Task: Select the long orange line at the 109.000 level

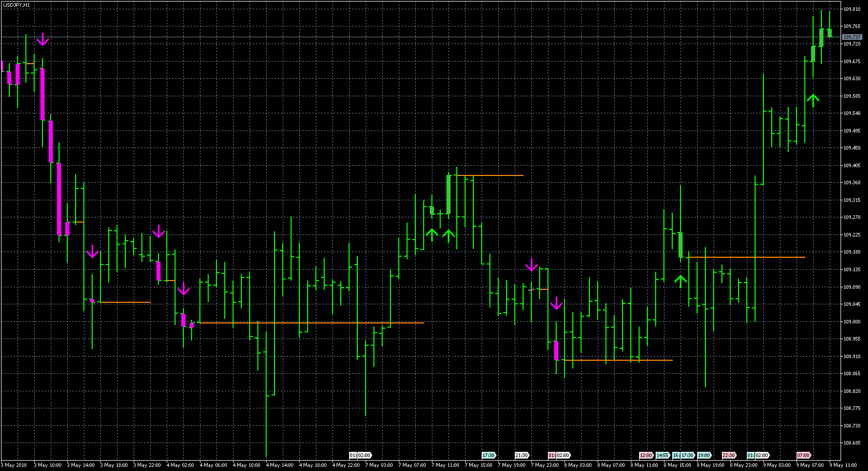Action: pos(311,322)
